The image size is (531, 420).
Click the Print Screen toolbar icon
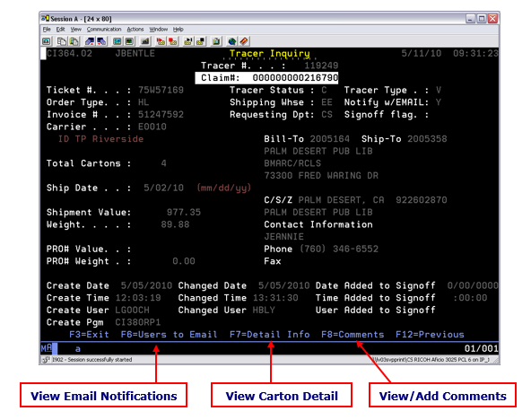tap(47, 41)
